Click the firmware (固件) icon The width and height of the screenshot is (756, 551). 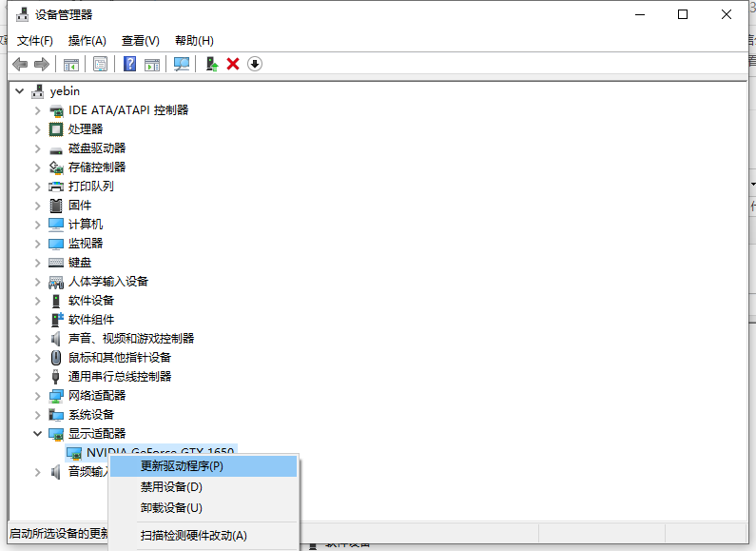[x=56, y=206]
